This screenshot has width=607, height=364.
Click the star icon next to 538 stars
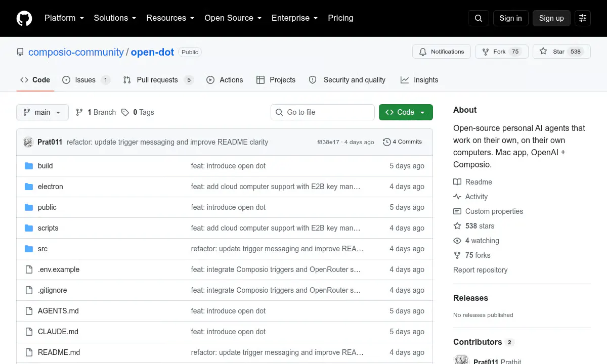tap(457, 226)
